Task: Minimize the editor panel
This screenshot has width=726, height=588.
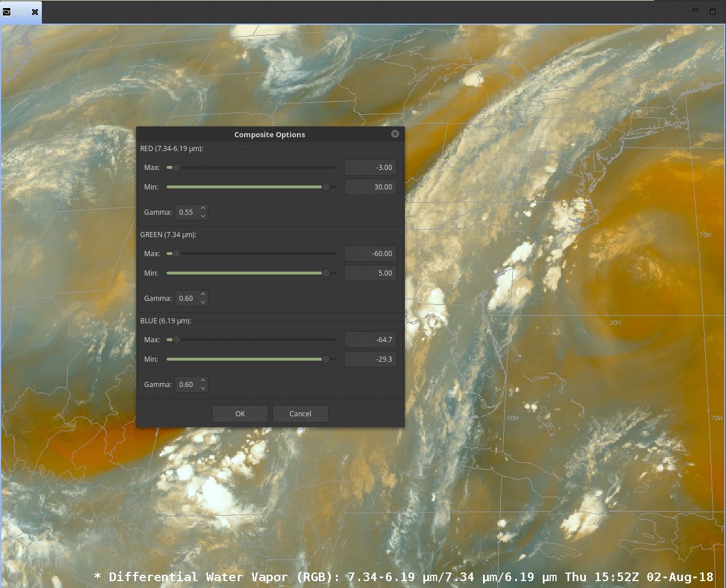Action: click(x=695, y=10)
